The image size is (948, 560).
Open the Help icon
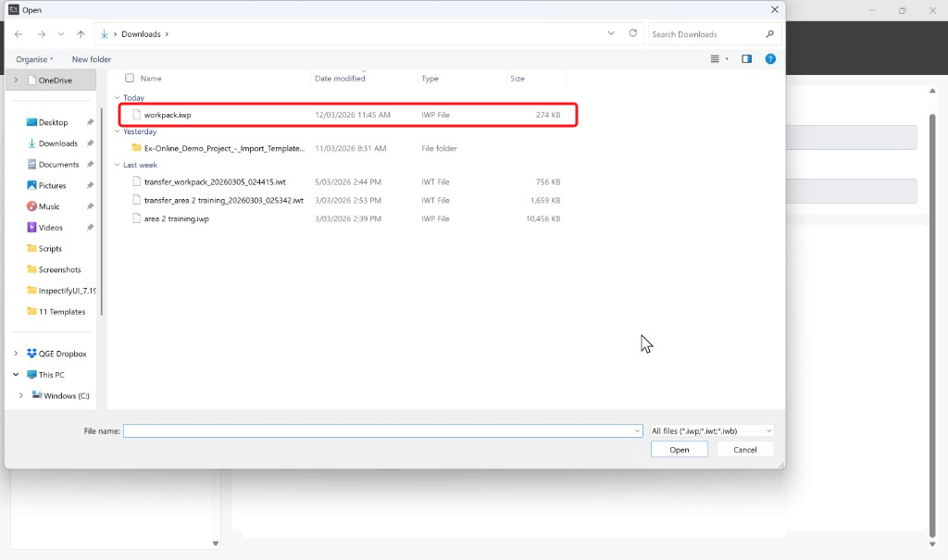click(770, 58)
